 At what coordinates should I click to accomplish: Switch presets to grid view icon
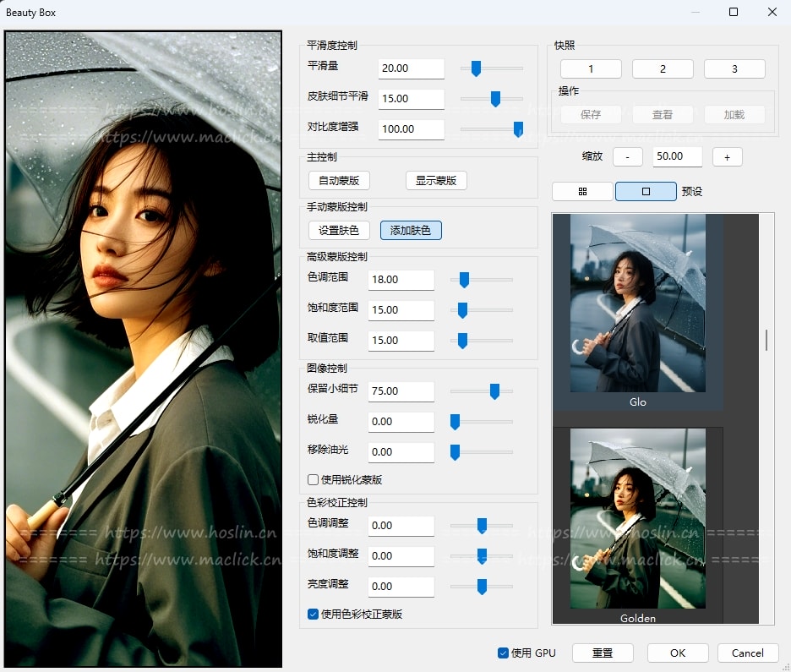click(x=582, y=191)
